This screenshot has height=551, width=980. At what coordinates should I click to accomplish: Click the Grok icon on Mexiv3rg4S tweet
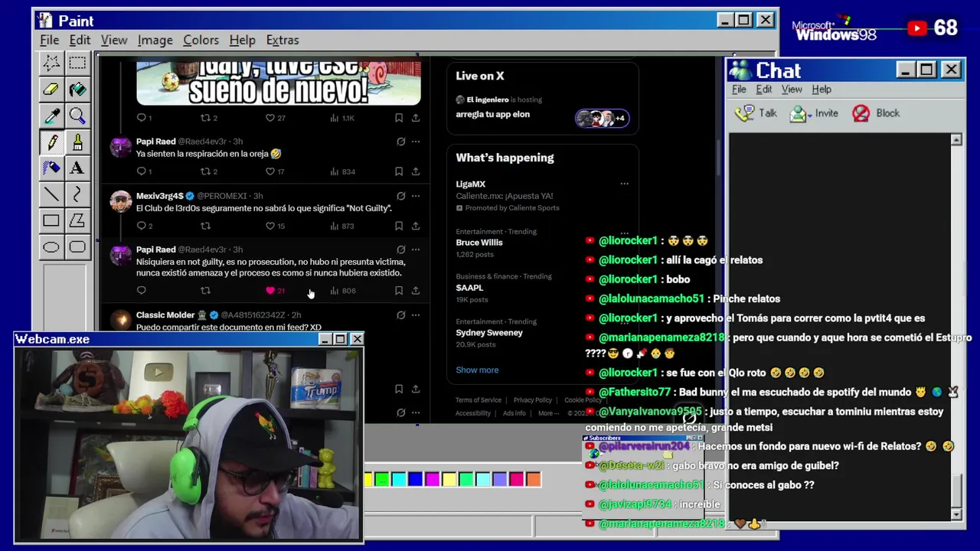click(400, 196)
